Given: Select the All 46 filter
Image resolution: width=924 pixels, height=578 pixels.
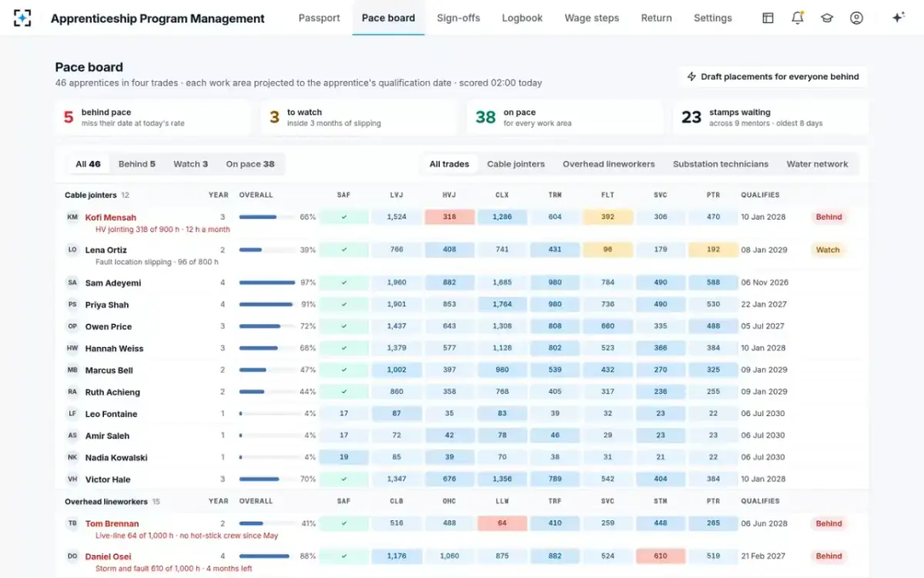Looking at the screenshot, I should pyautogui.click(x=89, y=164).
